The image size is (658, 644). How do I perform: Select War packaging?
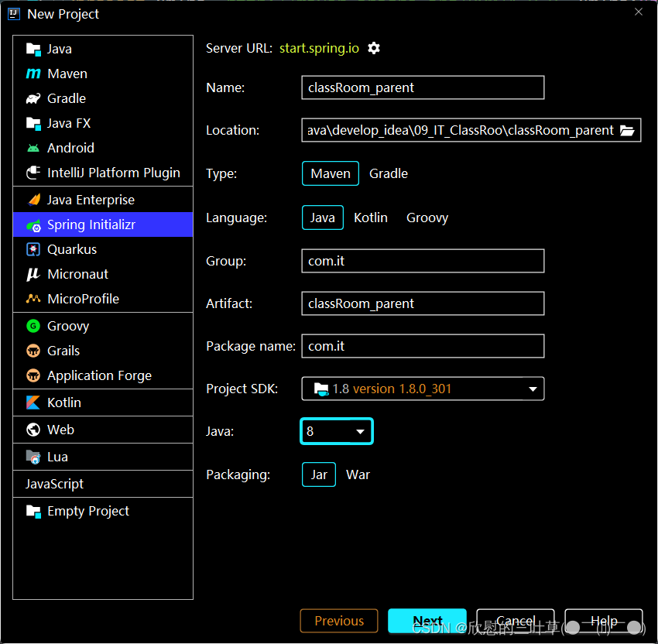click(358, 474)
